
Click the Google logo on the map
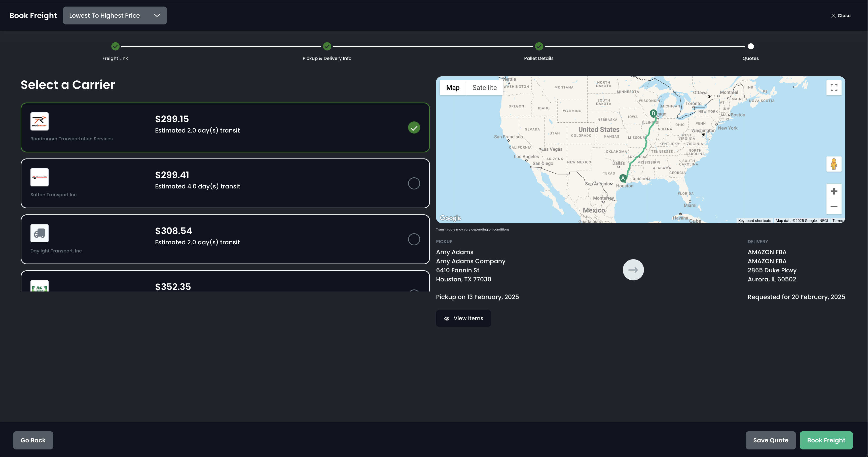click(450, 218)
